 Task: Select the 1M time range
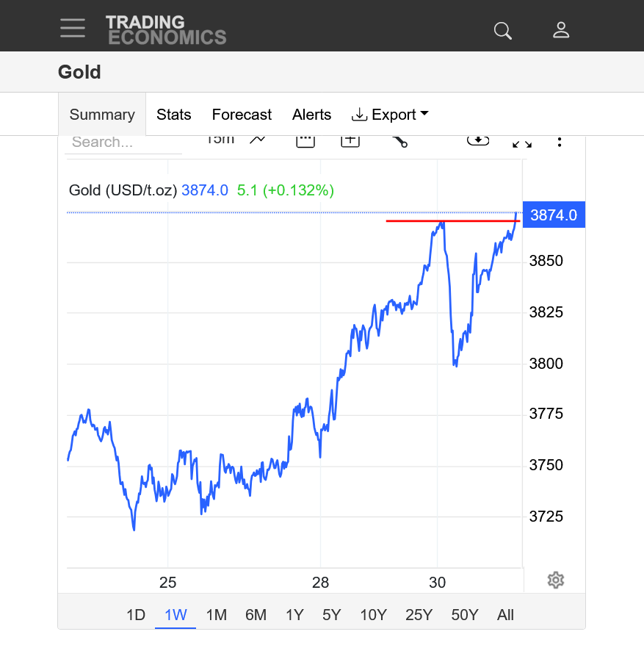pos(216,615)
